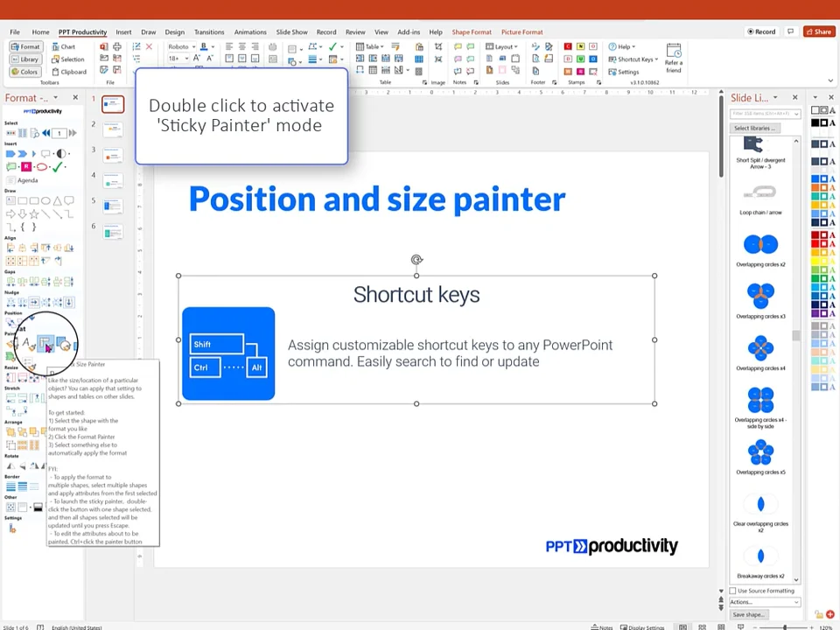Click the previous slide double-arrow in Select section
Screen dimensions: 840x630
click(46, 133)
